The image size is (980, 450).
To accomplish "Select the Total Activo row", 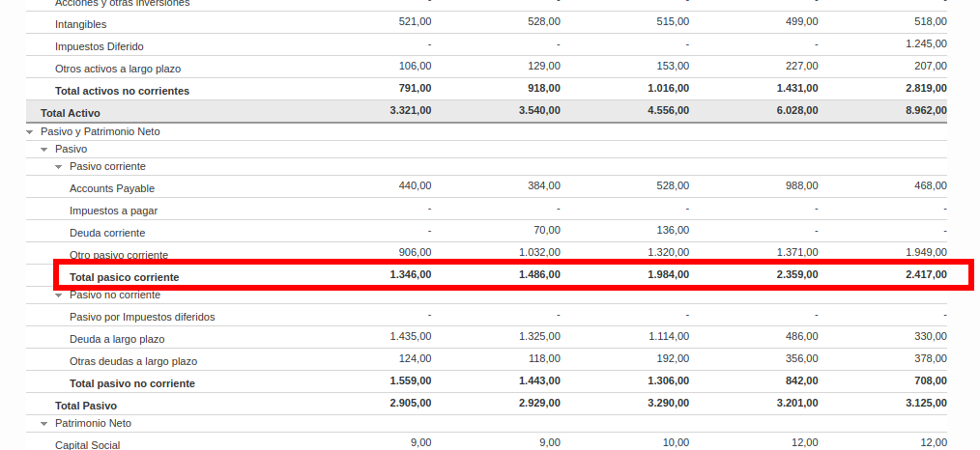I will point(71,113).
